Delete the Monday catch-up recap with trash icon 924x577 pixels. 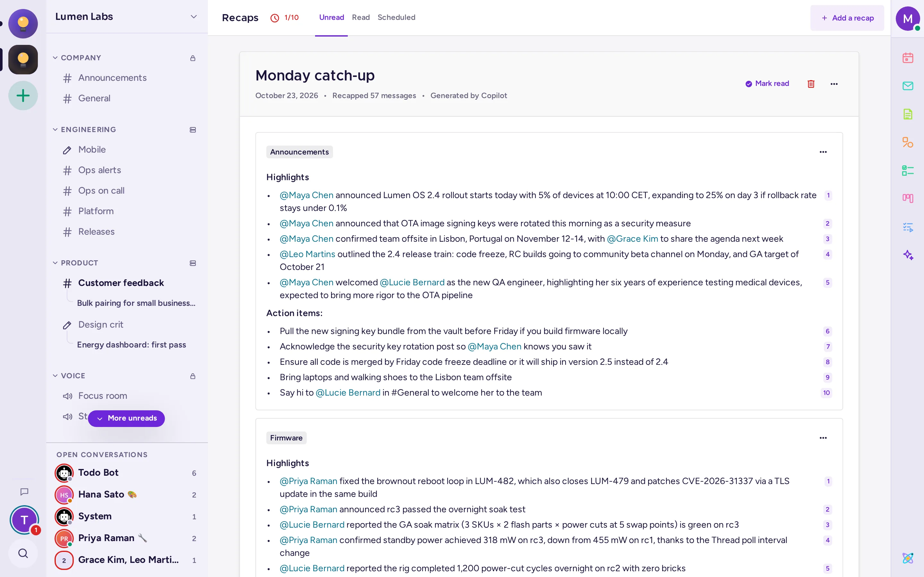pyautogui.click(x=811, y=84)
